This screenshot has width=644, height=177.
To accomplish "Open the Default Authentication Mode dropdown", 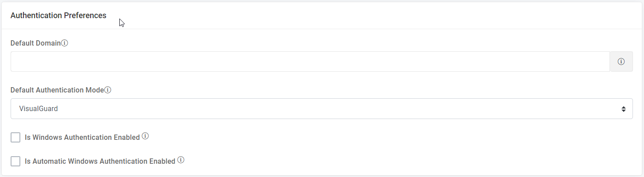I will pos(321,108).
